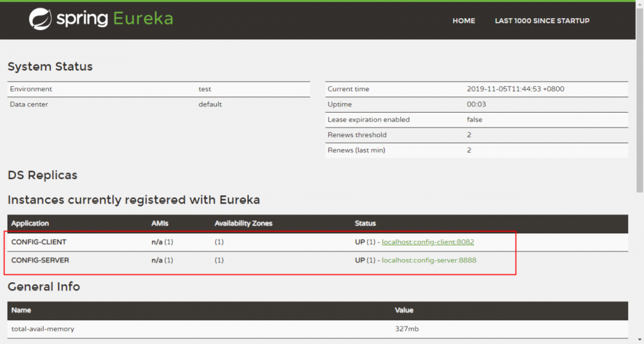
Task: Select the 327mb memory value
Action: point(406,329)
